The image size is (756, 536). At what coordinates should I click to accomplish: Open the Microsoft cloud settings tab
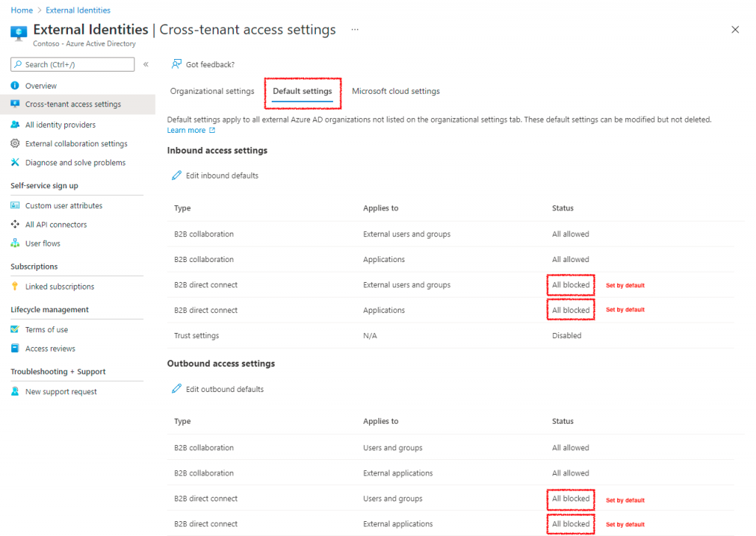pyautogui.click(x=396, y=91)
